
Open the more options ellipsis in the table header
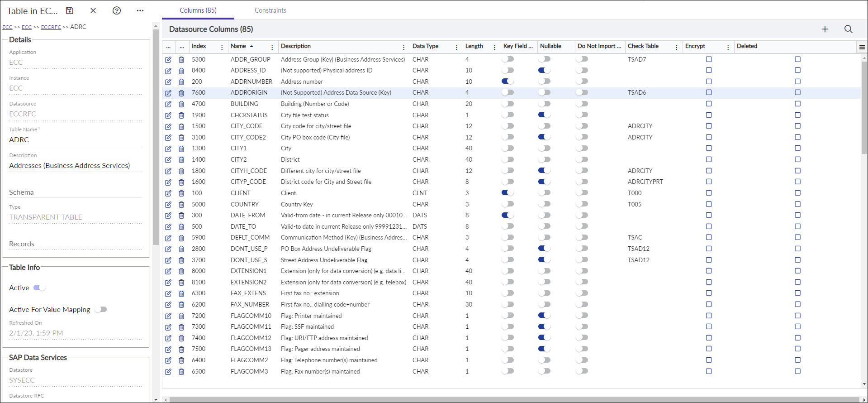(140, 10)
